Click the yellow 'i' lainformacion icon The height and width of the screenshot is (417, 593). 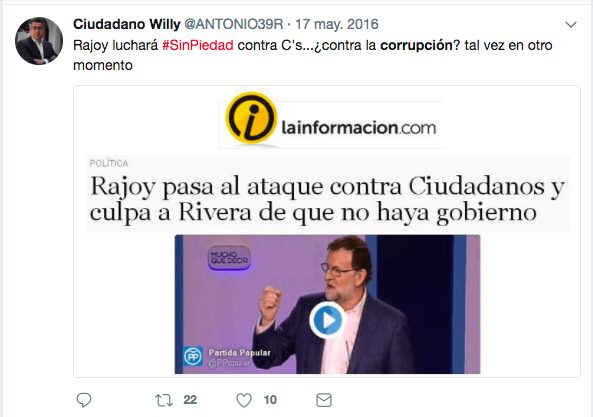click(x=250, y=118)
